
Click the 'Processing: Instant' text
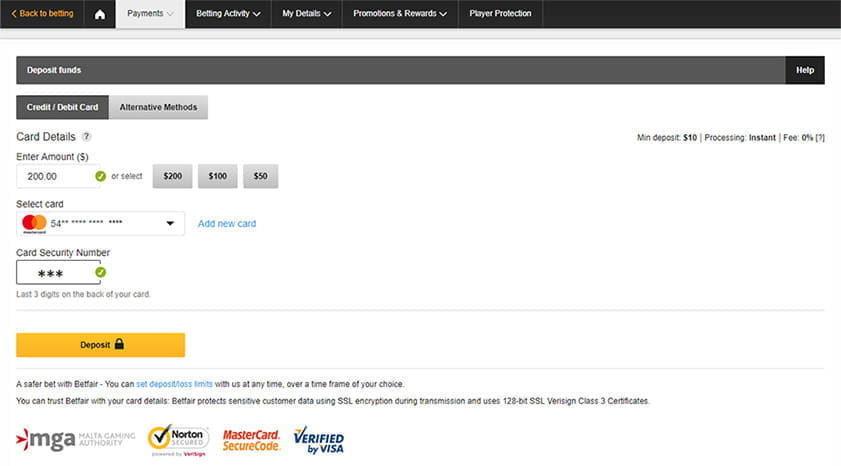740,138
